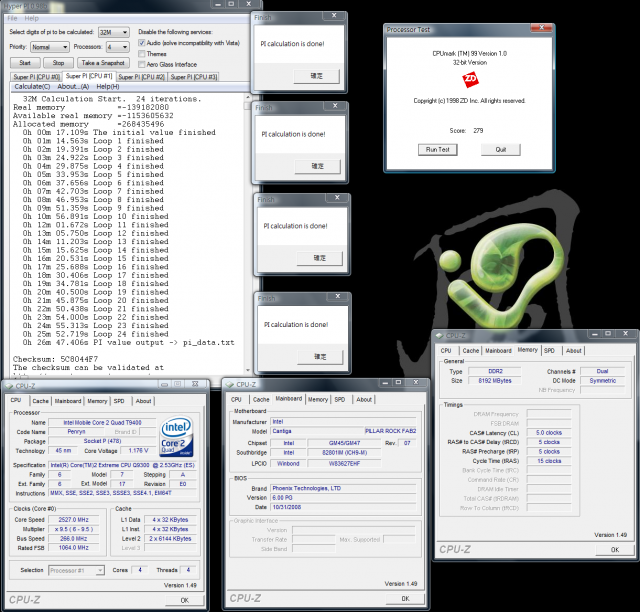The width and height of the screenshot is (640, 612).
Task: Click the Super PI log vertical scrollbar
Action: (x=247, y=234)
